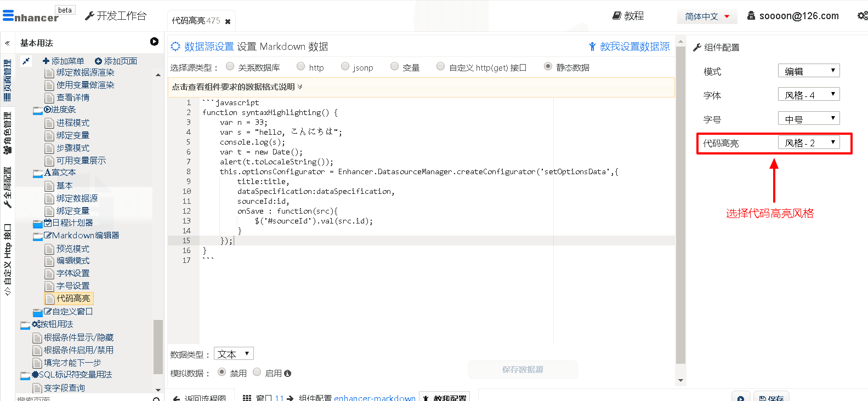Image resolution: width=868 pixels, height=401 pixels.
Task: Click the settings gear icon at top right
Action: [861, 16]
